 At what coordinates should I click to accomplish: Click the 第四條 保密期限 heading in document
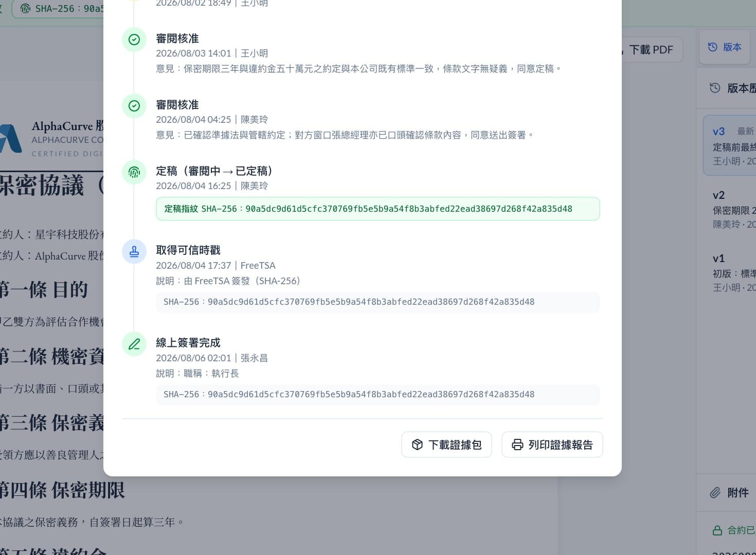62,490
